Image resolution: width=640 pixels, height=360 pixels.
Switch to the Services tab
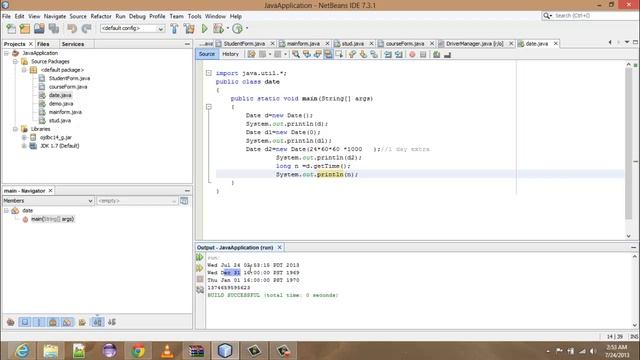[73, 44]
